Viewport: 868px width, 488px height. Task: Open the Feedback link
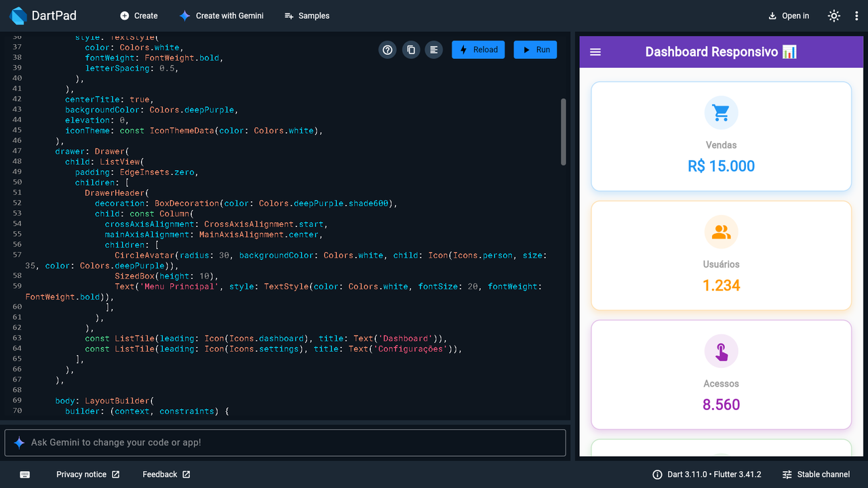(x=166, y=474)
